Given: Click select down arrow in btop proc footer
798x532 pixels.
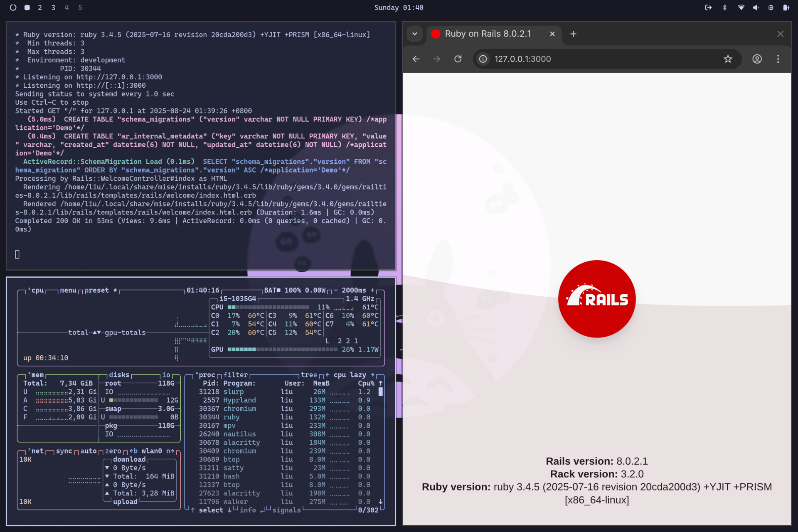Looking at the screenshot, I should [229, 510].
